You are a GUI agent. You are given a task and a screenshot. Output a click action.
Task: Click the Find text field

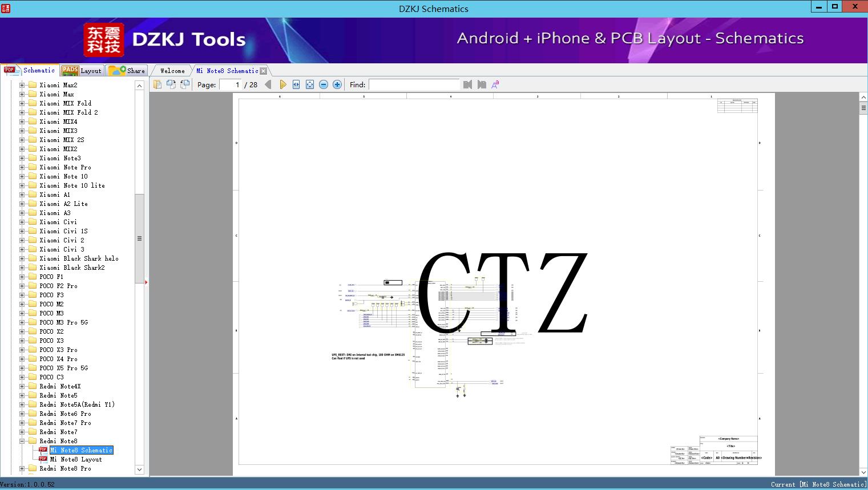(414, 84)
